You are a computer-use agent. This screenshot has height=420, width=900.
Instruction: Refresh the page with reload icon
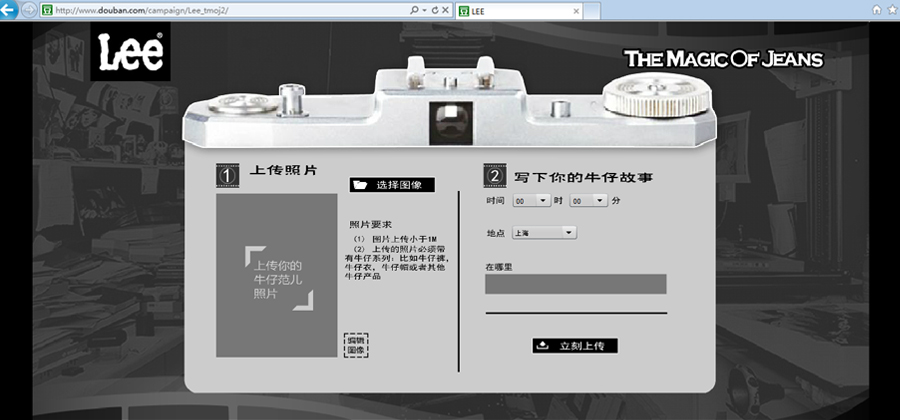[x=435, y=10]
